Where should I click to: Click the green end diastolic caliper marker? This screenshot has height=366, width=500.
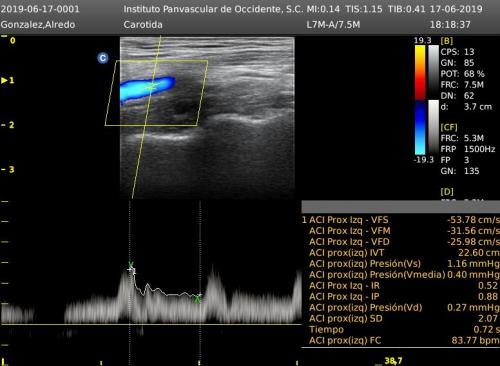coord(198,298)
